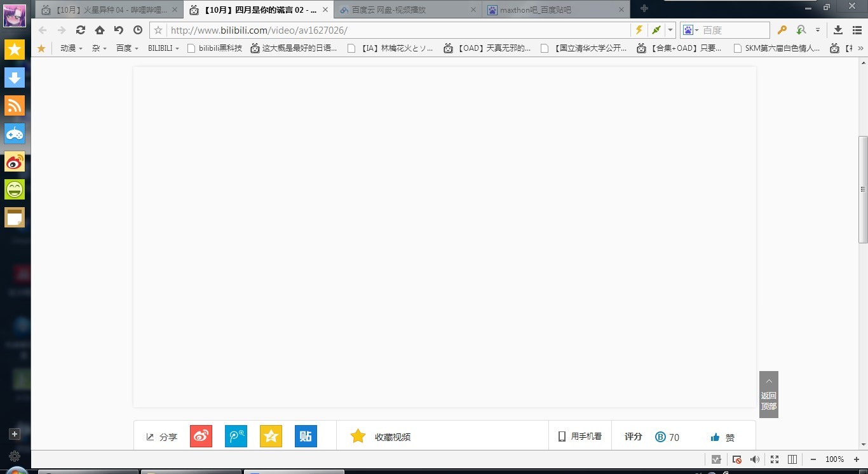Open the search engine selector paw dropdown
This screenshot has width=868, height=474.
[x=691, y=30]
